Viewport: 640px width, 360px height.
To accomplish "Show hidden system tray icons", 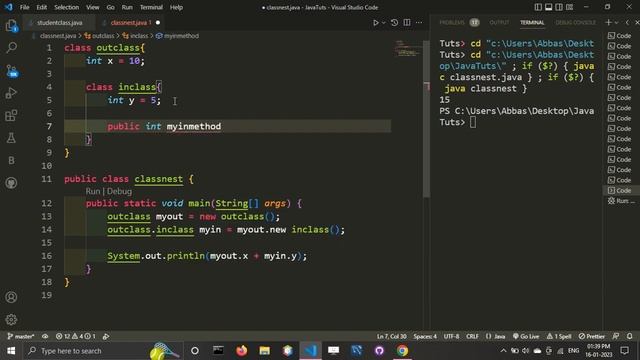I will [x=503, y=351].
